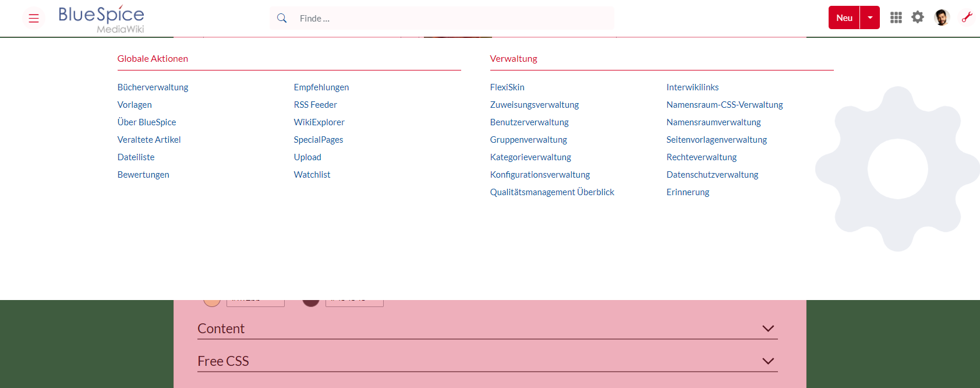This screenshot has height=388, width=980.
Task: Open the Namensraumverwaltung link
Action: point(713,122)
